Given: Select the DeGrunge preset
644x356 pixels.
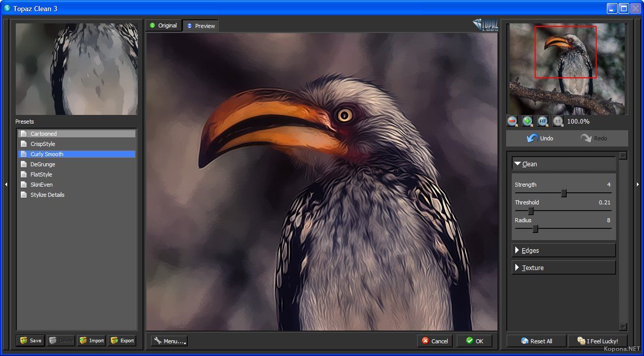Looking at the screenshot, I should click(x=77, y=164).
